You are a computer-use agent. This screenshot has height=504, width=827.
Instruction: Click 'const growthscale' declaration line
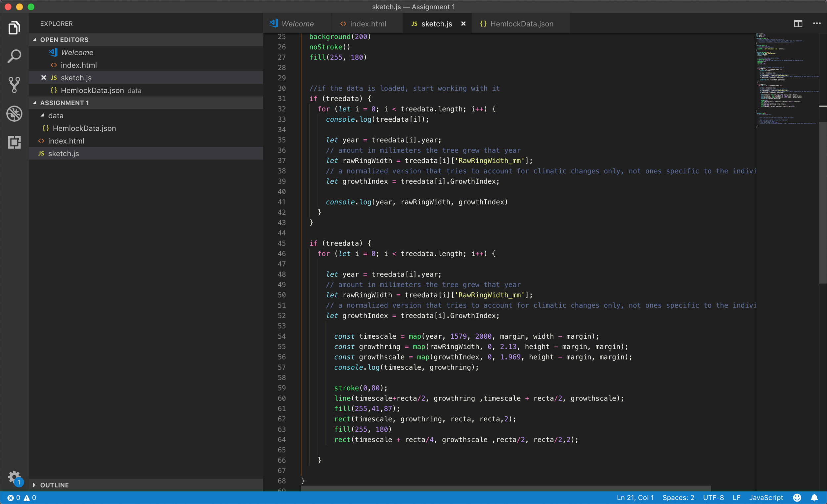pos(483,357)
